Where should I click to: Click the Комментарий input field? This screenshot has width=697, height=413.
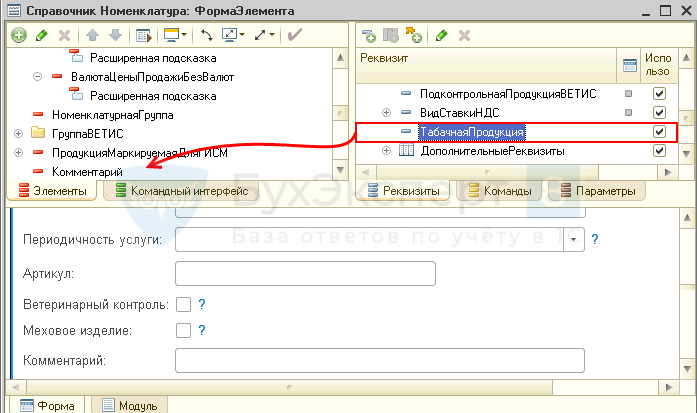[x=380, y=361]
